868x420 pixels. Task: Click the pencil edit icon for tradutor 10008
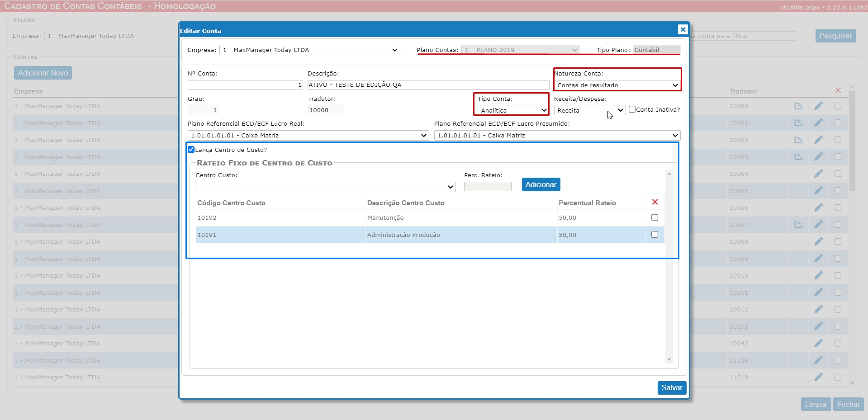818,241
